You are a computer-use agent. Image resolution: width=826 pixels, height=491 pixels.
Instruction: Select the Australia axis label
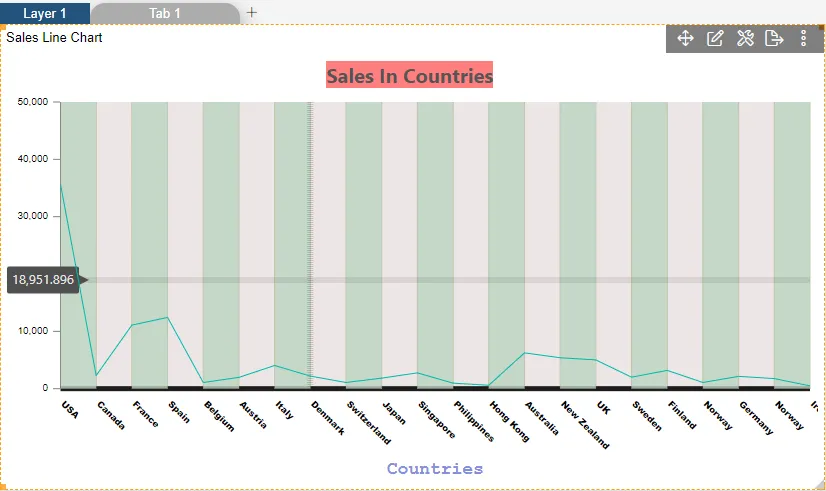(x=542, y=418)
